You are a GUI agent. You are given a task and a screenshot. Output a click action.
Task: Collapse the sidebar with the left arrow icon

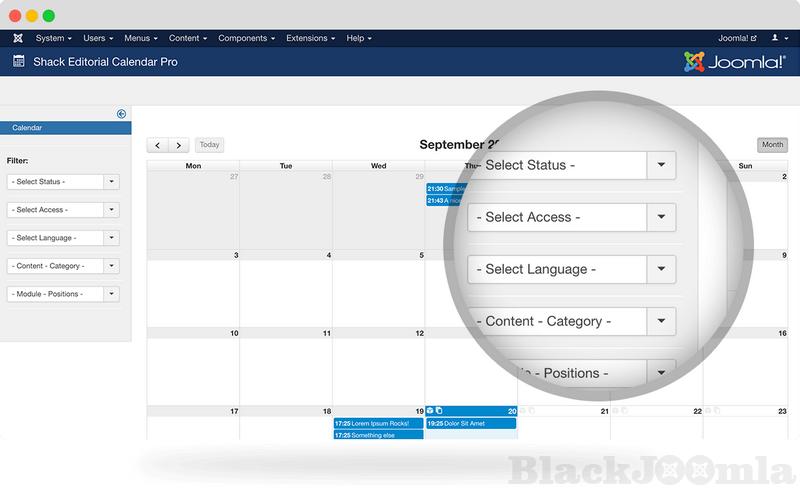pos(121,114)
